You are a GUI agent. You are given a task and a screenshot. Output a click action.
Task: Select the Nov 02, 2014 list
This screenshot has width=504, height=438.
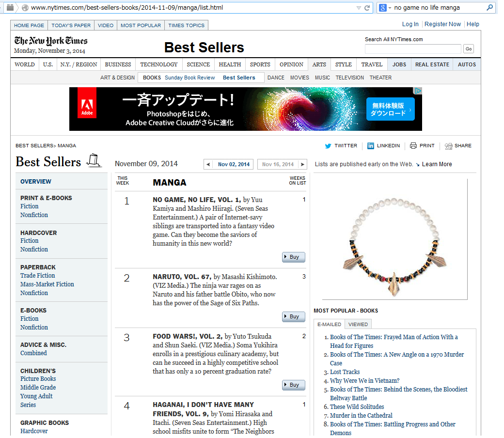tap(234, 164)
